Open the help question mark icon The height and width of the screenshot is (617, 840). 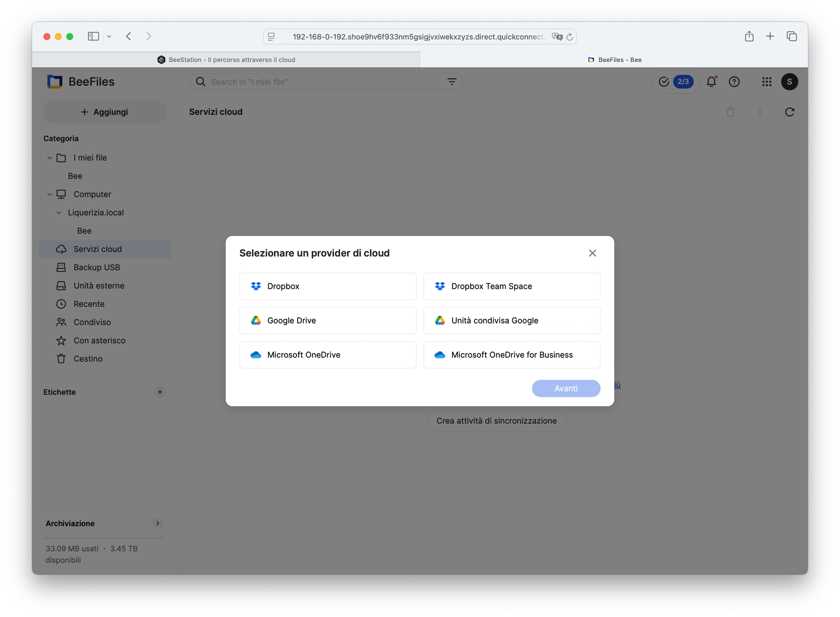pyautogui.click(x=734, y=82)
